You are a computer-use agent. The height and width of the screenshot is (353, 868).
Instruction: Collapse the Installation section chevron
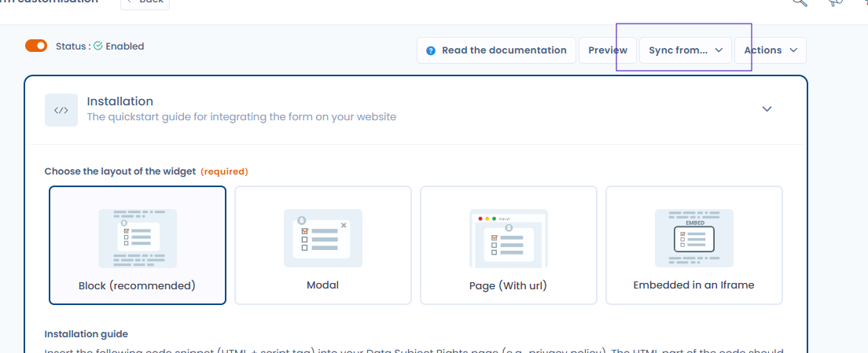[x=767, y=109]
